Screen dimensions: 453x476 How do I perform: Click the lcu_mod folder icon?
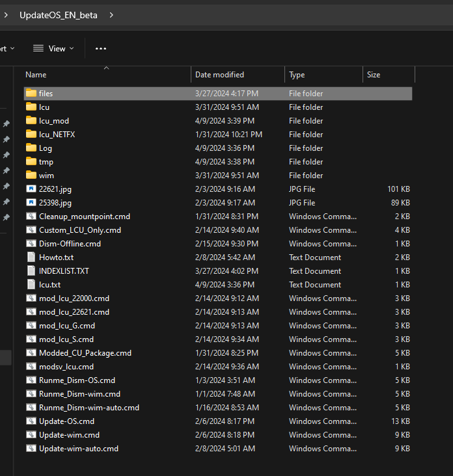31,120
